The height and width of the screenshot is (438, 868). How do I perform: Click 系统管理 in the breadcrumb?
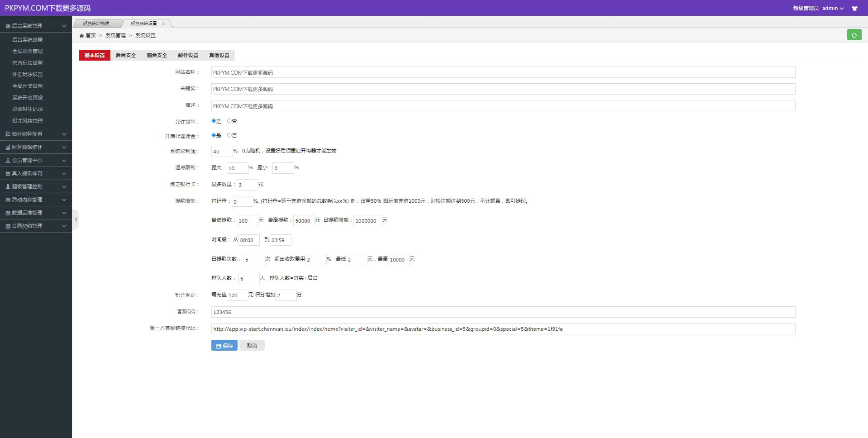point(116,35)
